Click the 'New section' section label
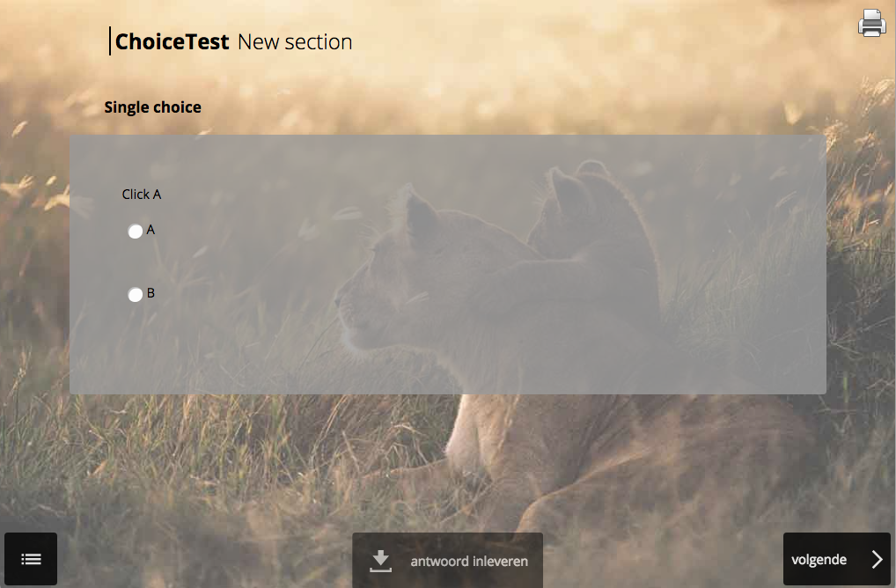This screenshot has width=896, height=588. click(x=294, y=41)
